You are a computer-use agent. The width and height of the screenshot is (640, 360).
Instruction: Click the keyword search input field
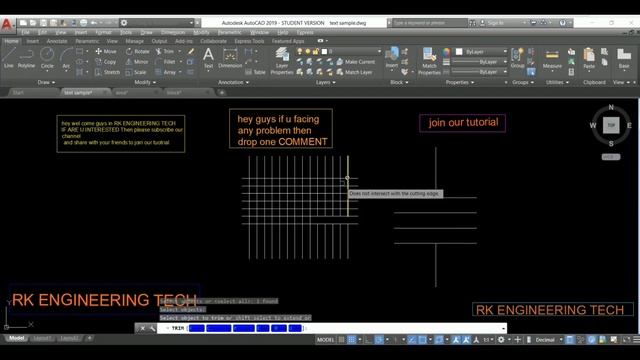(430, 23)
